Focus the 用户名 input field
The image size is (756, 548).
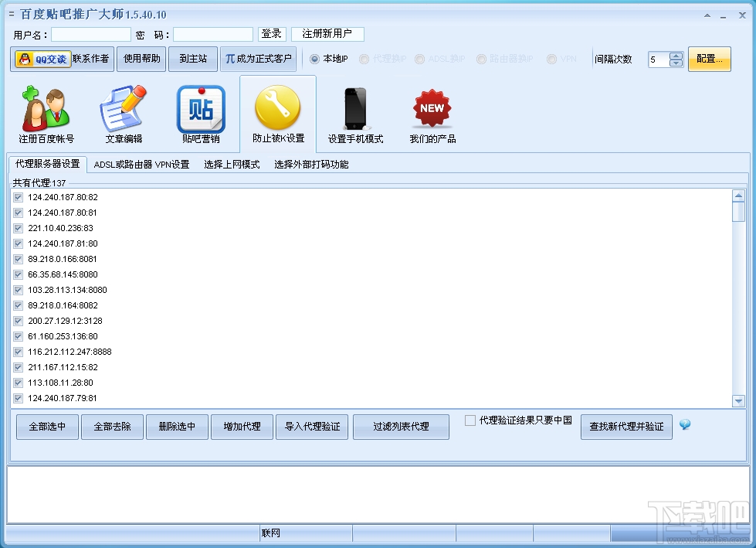tap(91, 34)
